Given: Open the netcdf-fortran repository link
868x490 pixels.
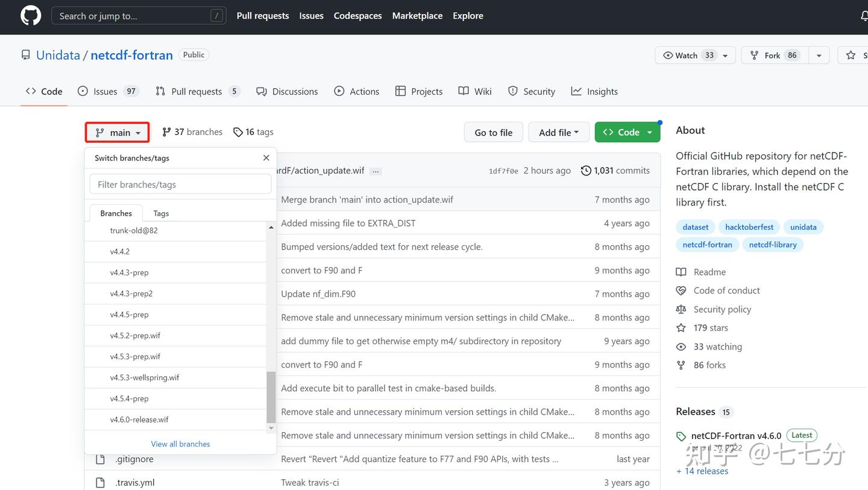Looking at the screenshot, I should coord(131,55).
